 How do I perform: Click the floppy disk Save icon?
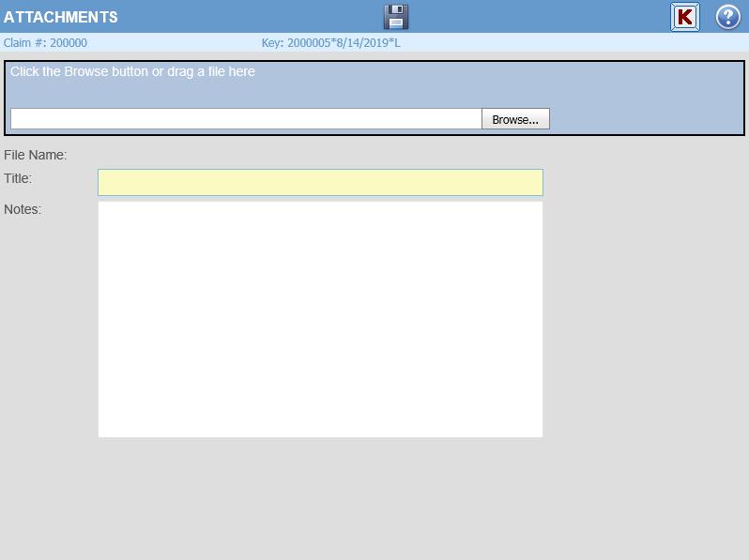[x=396, y=17]
